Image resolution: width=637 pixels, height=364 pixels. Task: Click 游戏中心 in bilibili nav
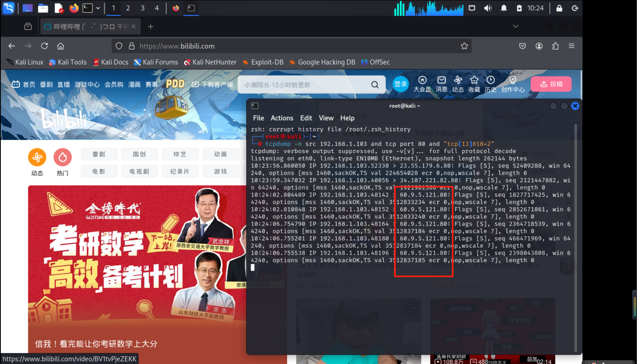tap(87, 84)
